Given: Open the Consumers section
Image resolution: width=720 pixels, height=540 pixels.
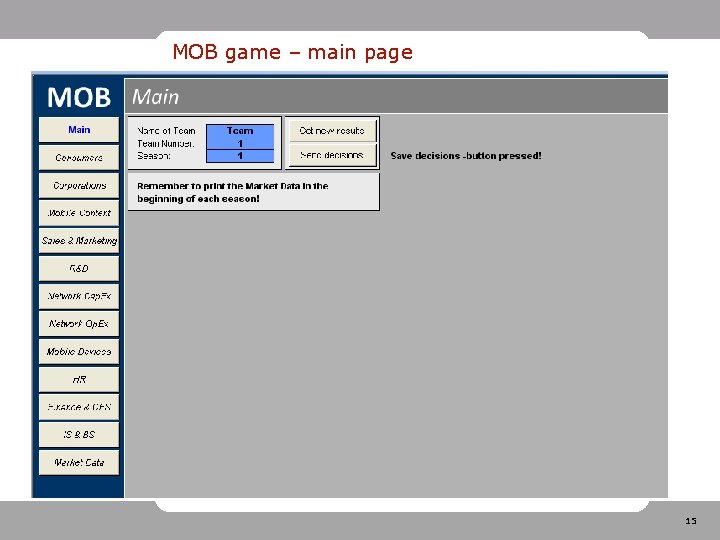Looking at the screenshot, I should tap(79, 158).
